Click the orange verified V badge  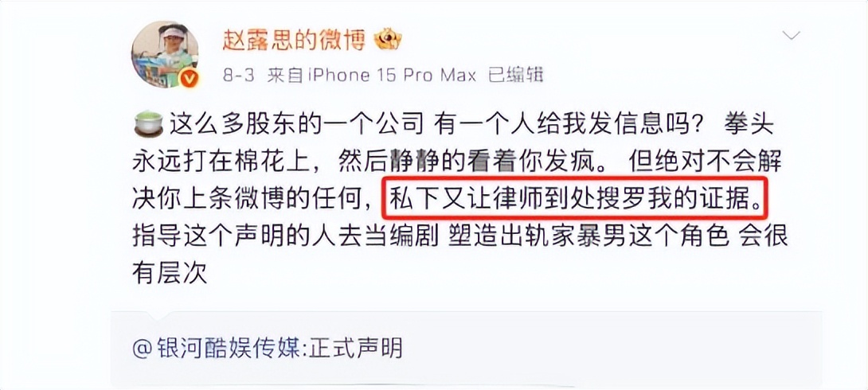(189, 79)
